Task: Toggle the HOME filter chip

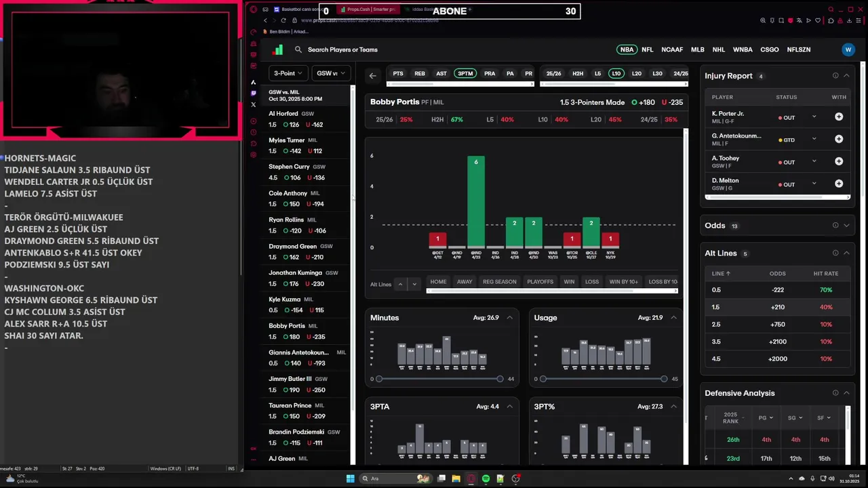Action: 438,282
